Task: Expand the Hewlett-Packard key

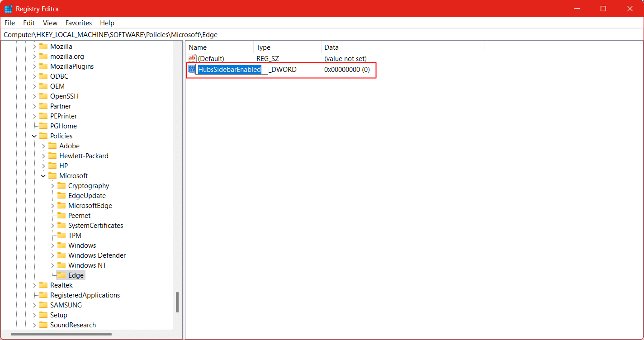Action: [43, 156]
